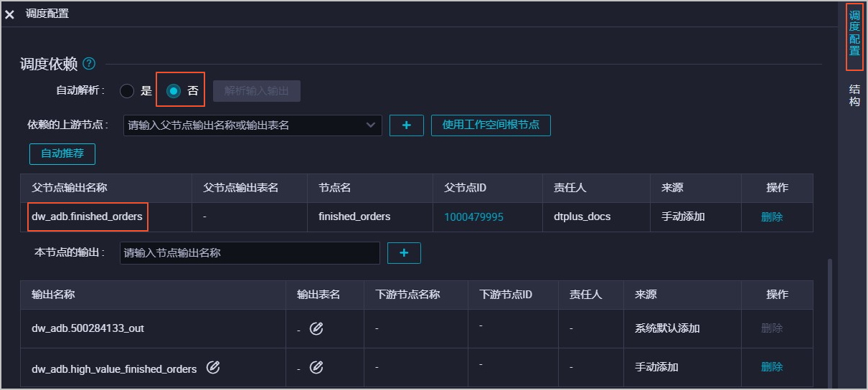Click the dw_adb.500284133_out output name
The image size is (868, 390).
[x=88, y=328]
